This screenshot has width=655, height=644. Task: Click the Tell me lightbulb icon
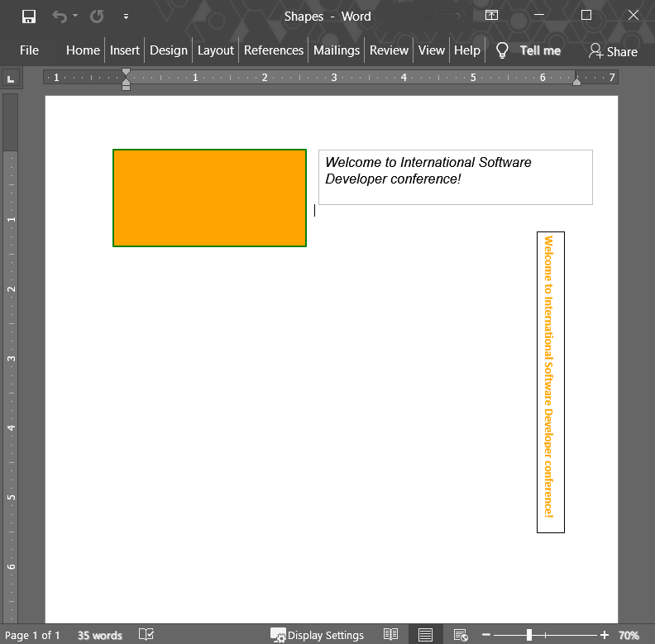pyautogui.click(x=502, y=50)
